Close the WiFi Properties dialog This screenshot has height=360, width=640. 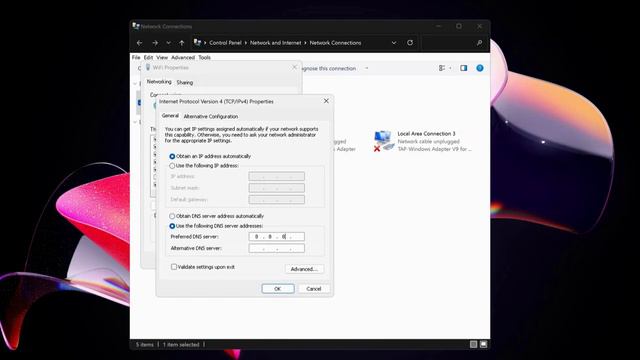click(x=295, y=67)
